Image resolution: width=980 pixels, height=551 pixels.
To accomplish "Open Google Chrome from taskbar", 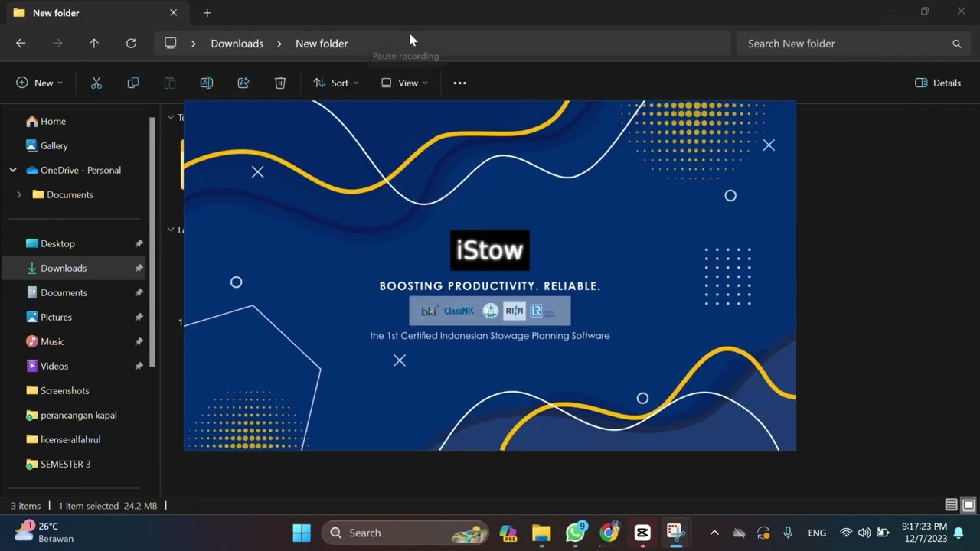I will [x=609, y=533].
